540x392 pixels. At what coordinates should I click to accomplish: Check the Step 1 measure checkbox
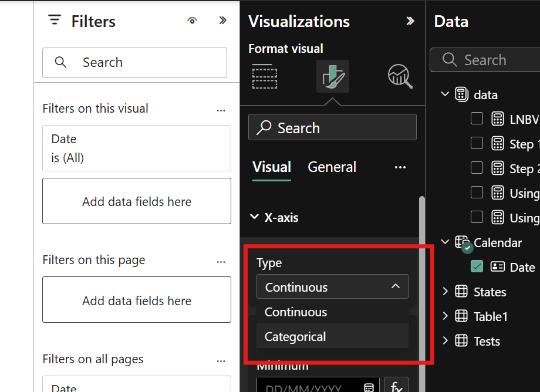click(x=477, y=143)
